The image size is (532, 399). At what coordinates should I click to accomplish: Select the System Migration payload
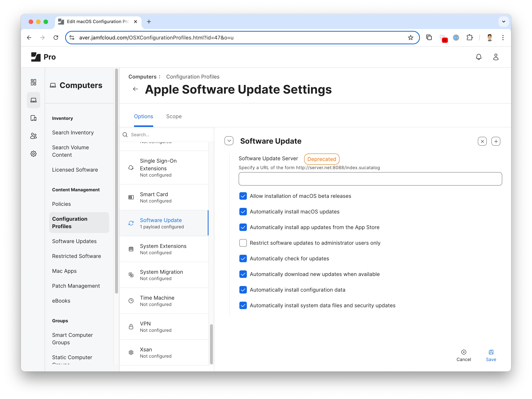click(x=164, y=275)
